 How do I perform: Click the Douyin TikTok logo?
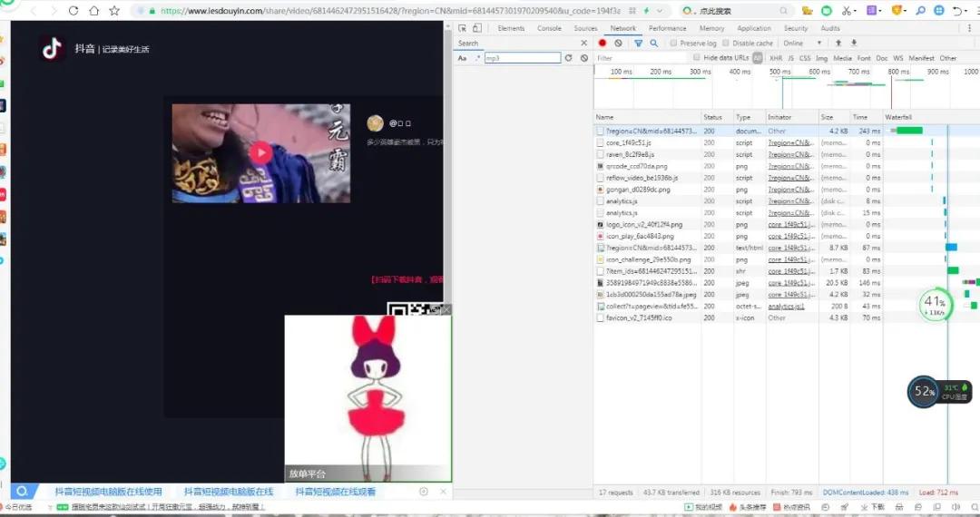[52, 48]
